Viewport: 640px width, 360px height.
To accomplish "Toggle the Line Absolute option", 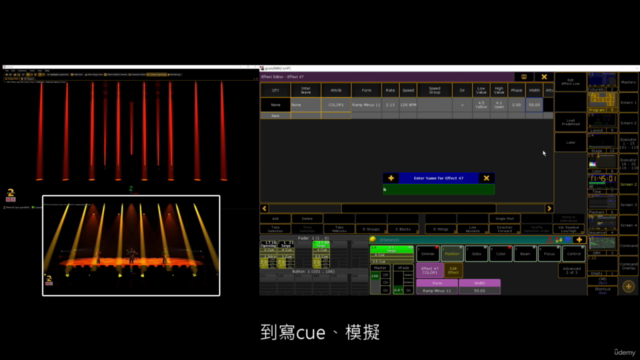I will (473, 229).
